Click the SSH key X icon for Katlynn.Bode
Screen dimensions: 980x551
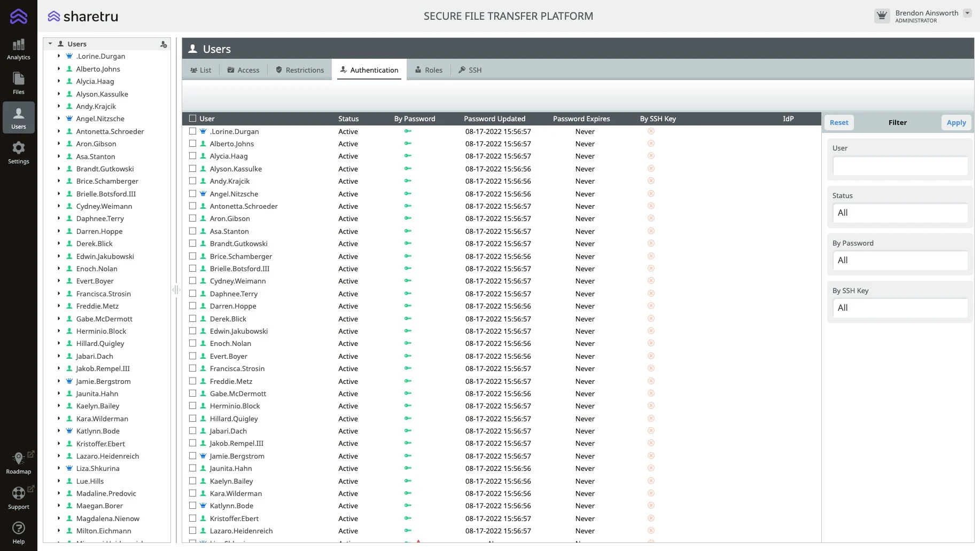(x=651, y=506)
